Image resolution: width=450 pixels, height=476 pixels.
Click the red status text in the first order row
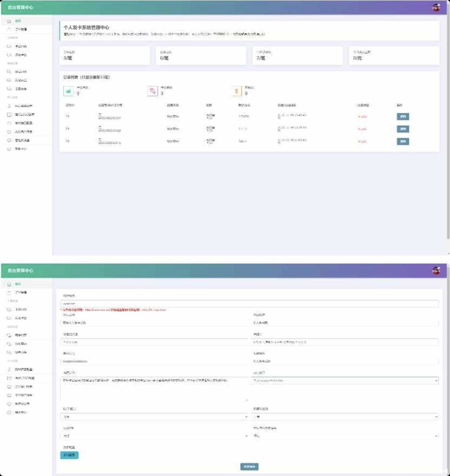point(362,117)
